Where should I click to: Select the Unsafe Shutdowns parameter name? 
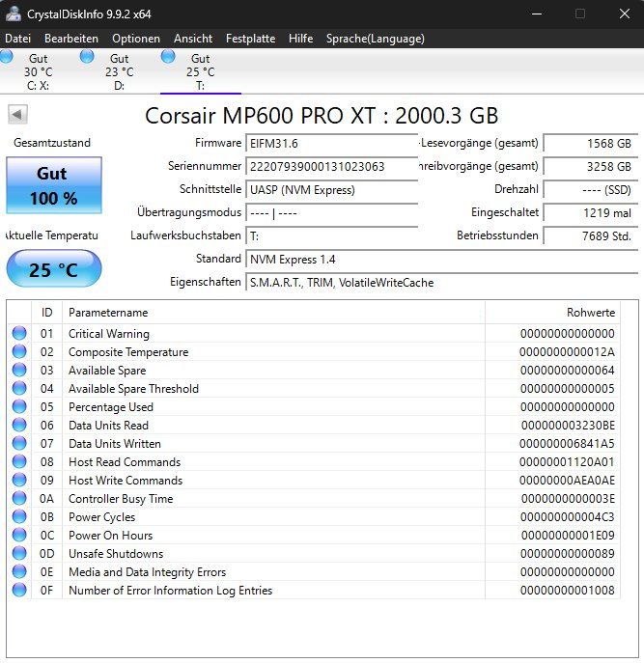pos(116,554)
